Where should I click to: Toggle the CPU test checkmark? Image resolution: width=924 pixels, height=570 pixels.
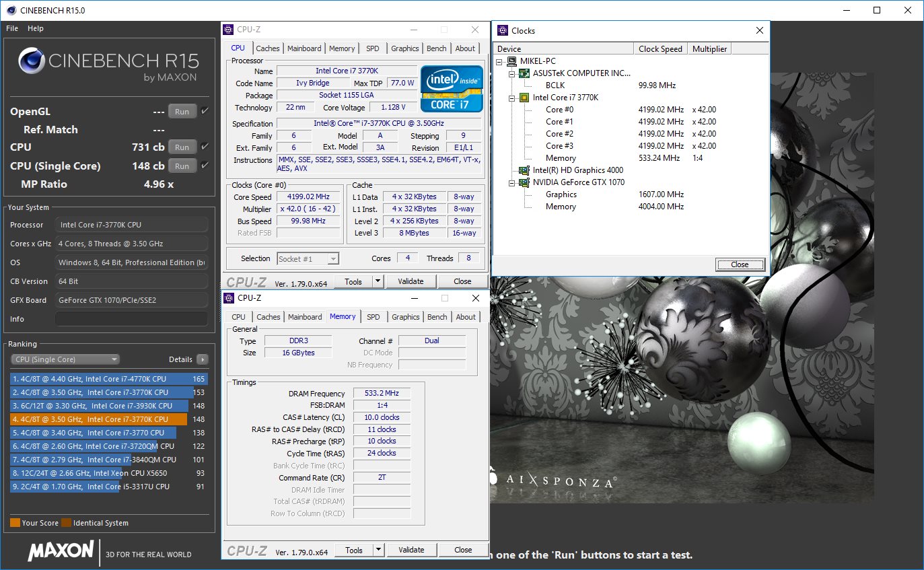tap(205, 147)
